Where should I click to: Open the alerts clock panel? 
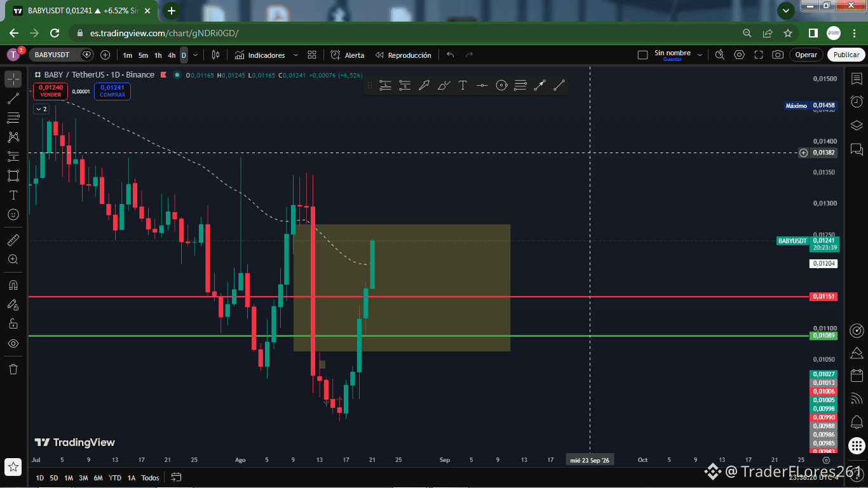(857, 102)
